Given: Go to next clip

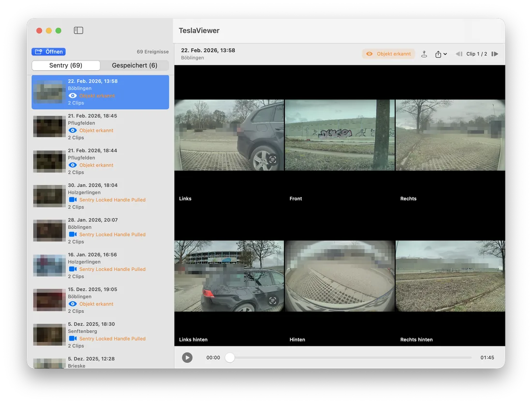Looking at the screenshot, I should point(495,54).
